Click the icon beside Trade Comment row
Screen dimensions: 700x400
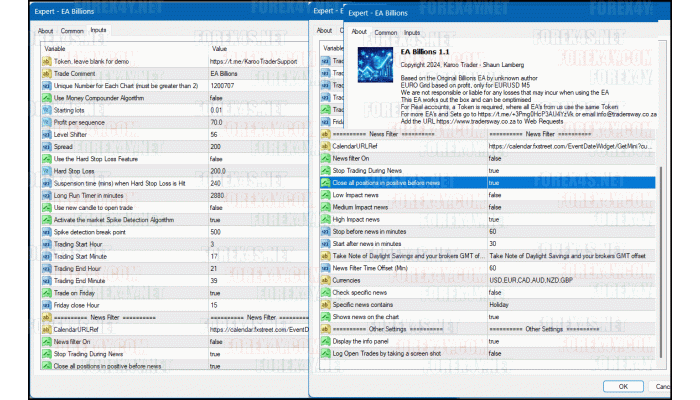coord(46,73)
